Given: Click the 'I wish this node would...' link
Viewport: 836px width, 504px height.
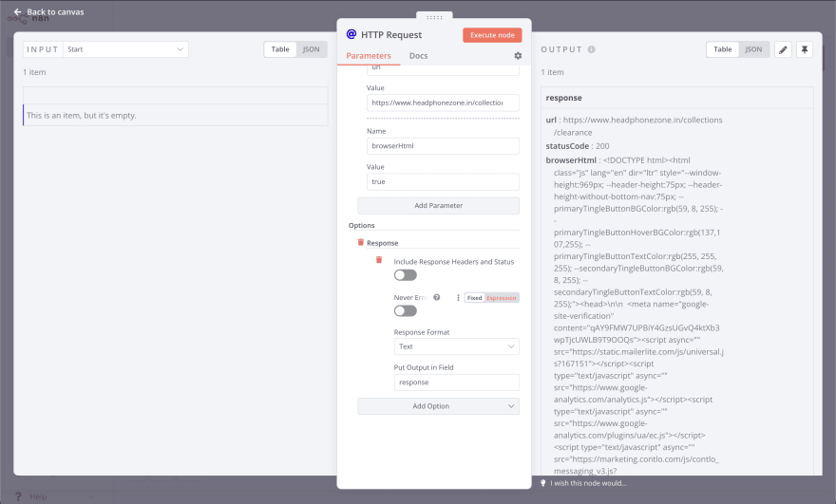Looking at the screenshot, I should tap(589, 483).
